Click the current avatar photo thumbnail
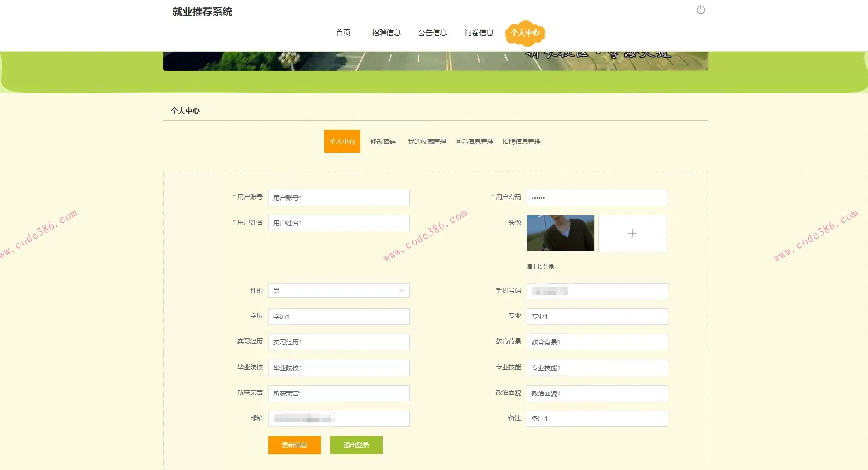Image resolution: width=868 pixels, height=470 pixels. point(560,233)
